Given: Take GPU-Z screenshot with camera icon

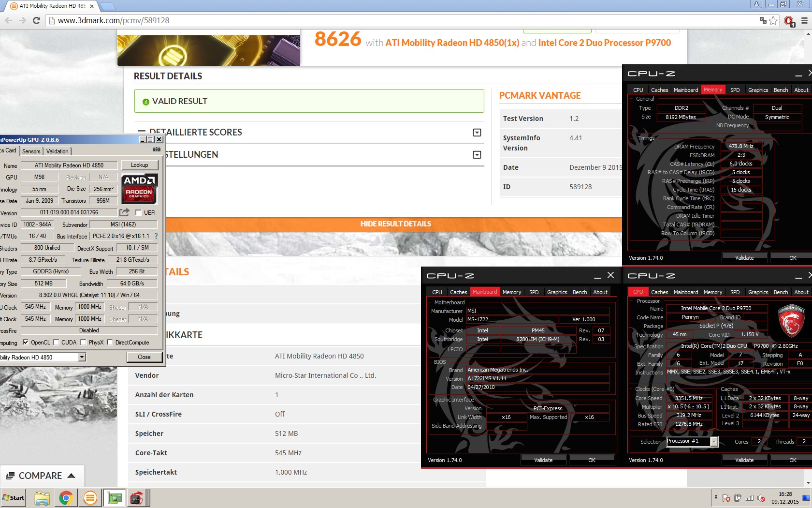Looking at the screenshot, I should (x=157, y=149).
